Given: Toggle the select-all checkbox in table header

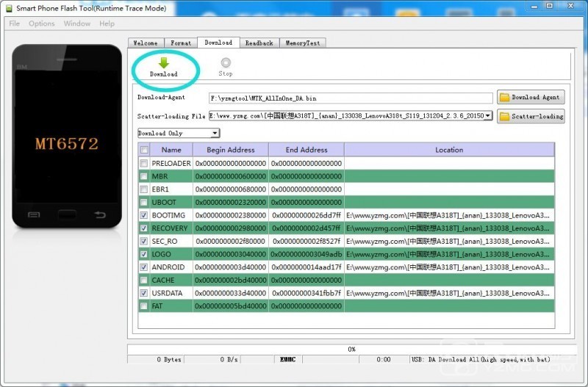Looking at the screenshot, I should (x=144, y=150).
